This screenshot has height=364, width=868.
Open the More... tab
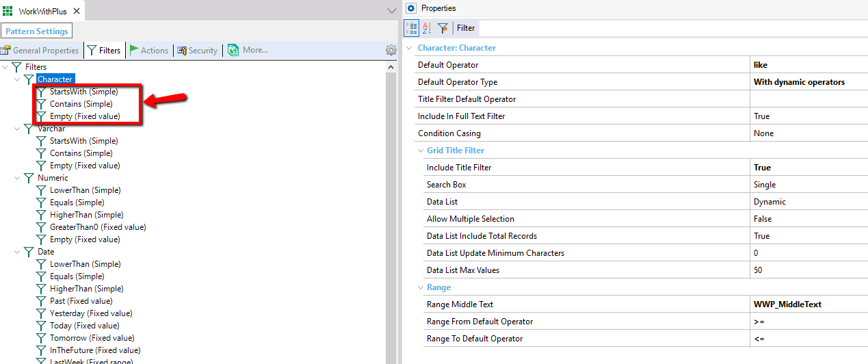coord(248,50)
